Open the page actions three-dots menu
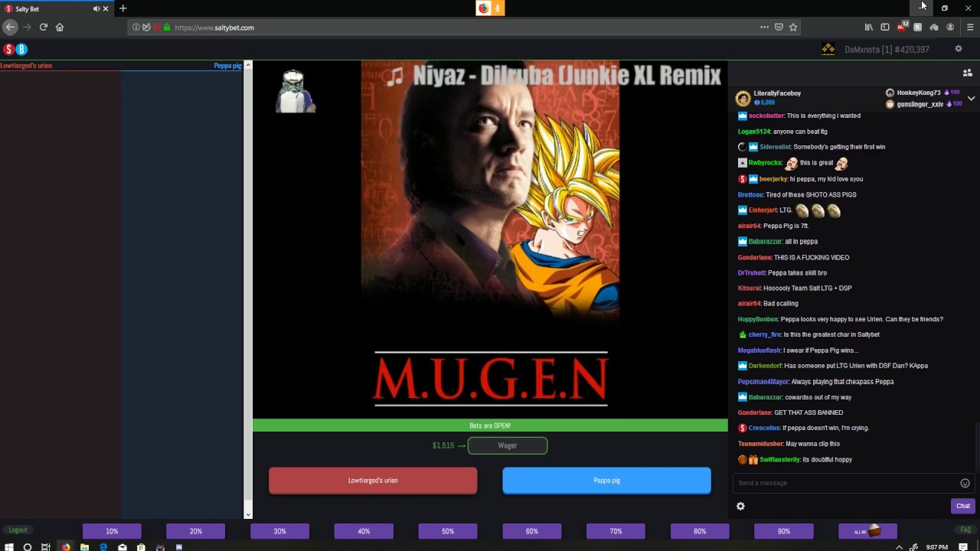980x551 pixels. (x=764, y=28)
